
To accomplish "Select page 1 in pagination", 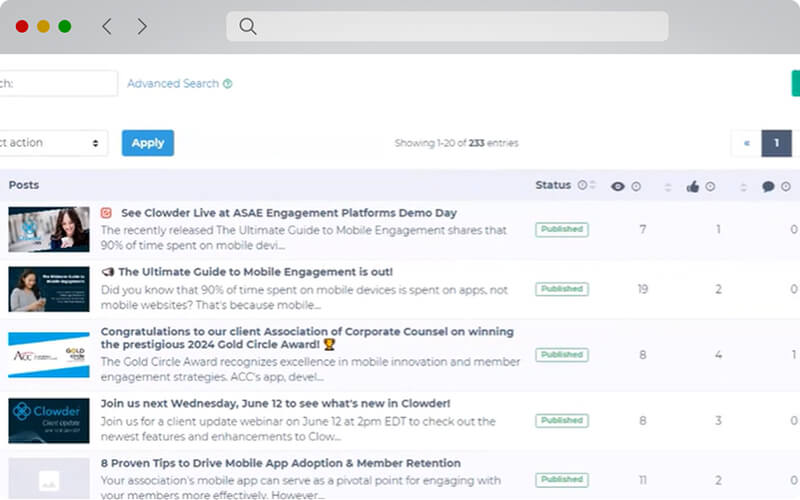I will pos(777,143).
